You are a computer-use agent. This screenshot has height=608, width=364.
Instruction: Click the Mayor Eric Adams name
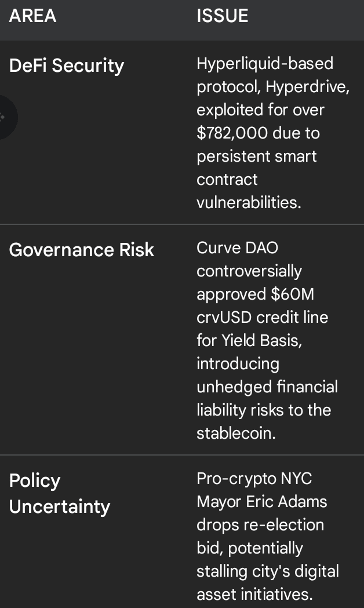pyautogui.click(x=262, y=501)
